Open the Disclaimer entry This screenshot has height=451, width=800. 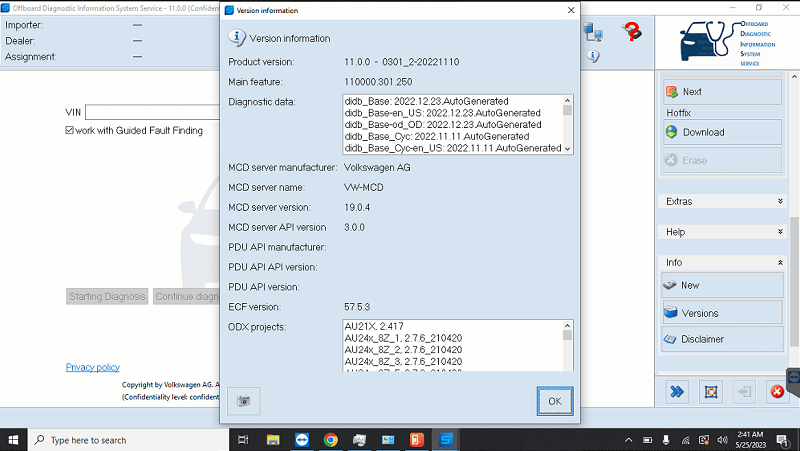click(x=722, y=339)
